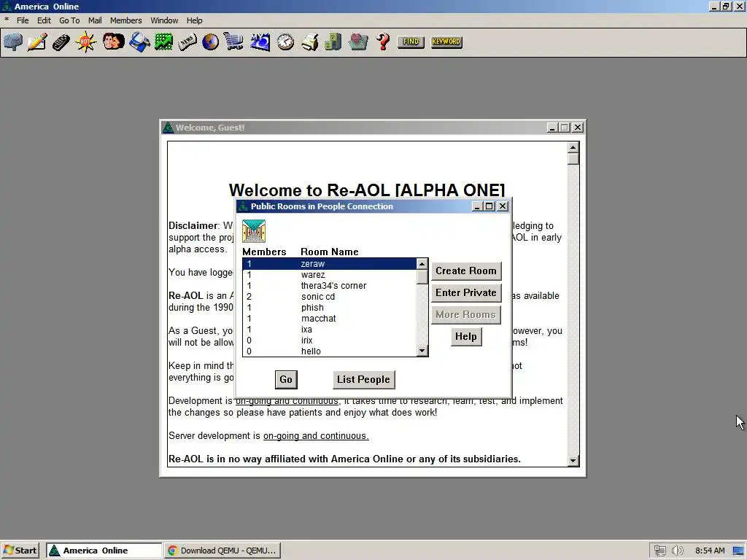Image resolution: width=747 pixels, height=560 pixels.
Task: Select the irix room row
Action: pyautogui.click(x=329, y=341)
